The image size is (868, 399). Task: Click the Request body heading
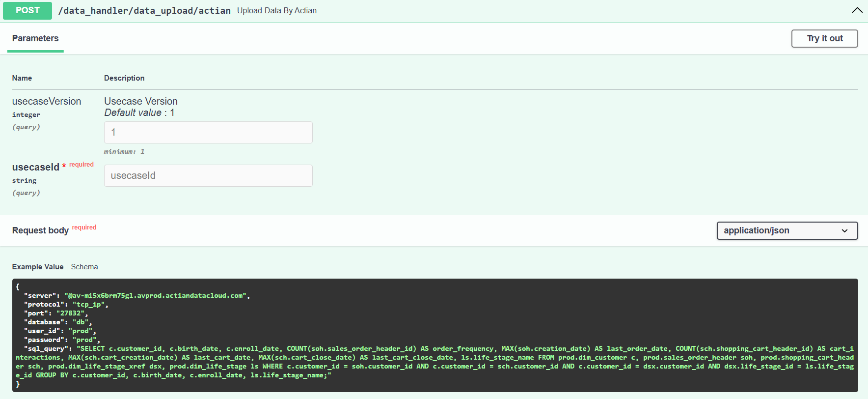tap(40, 230)
